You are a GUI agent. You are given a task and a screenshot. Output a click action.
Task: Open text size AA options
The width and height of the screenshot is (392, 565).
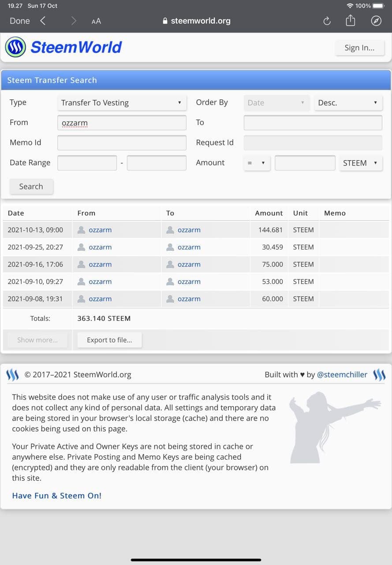(x=96, y=21)
